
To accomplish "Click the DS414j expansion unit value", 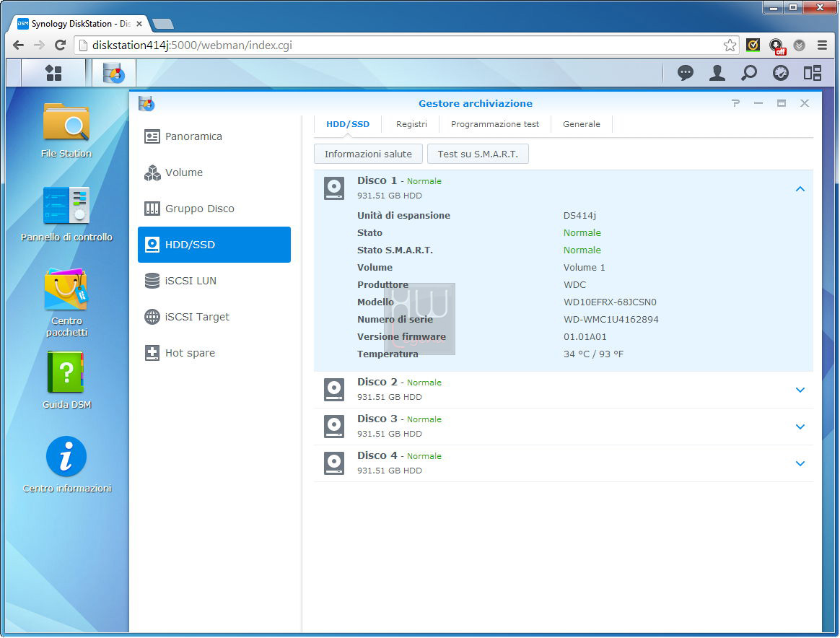I will [x=579, y=215].
